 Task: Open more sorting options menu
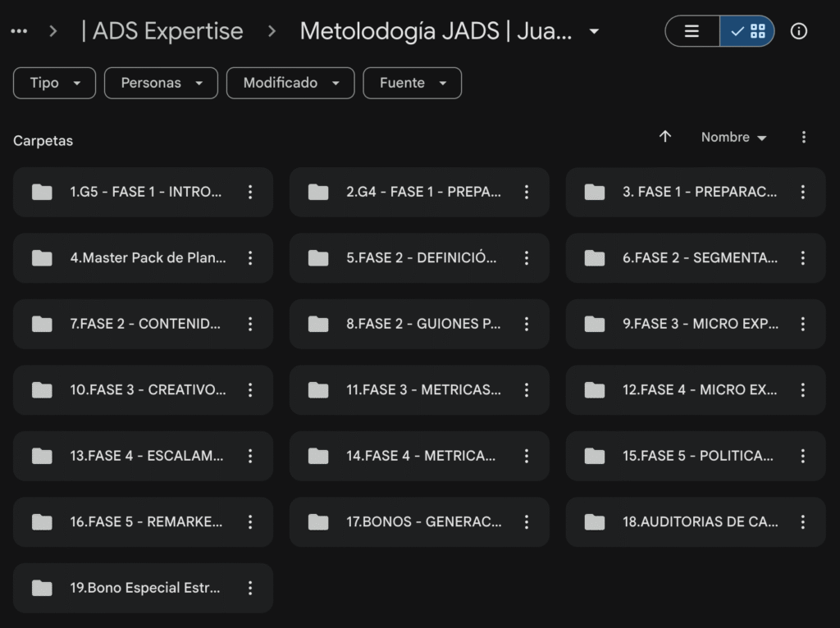coord(803,137)
